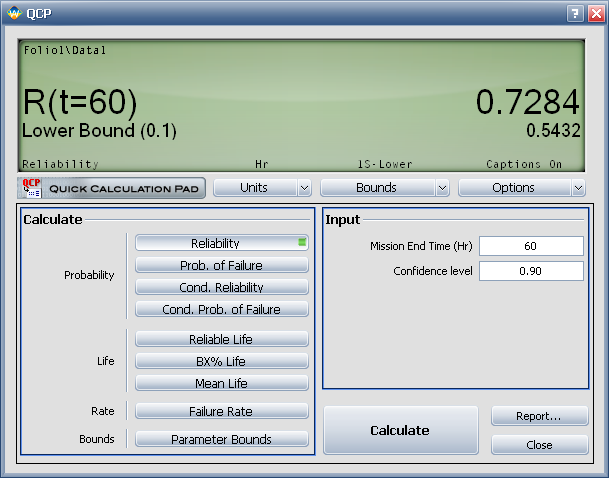Click the title bar help question mark
This screenshot has width=609, height=478.
coord(575,13)
